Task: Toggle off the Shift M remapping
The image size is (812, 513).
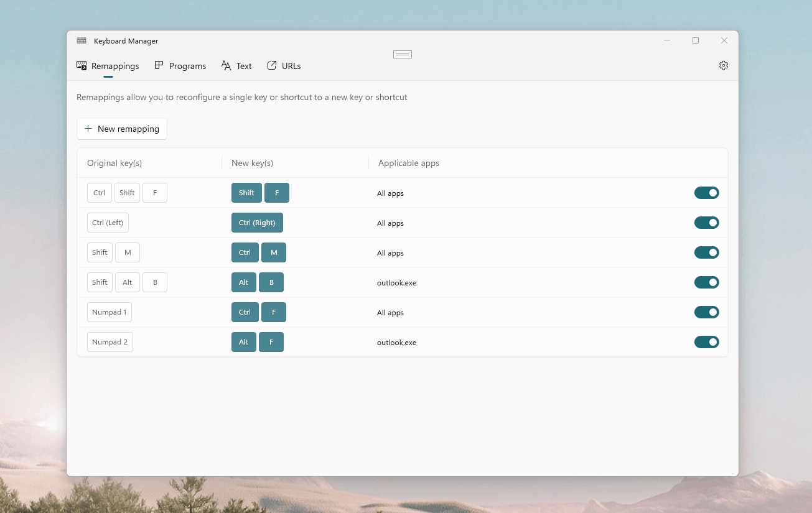Action: point(706,252)
